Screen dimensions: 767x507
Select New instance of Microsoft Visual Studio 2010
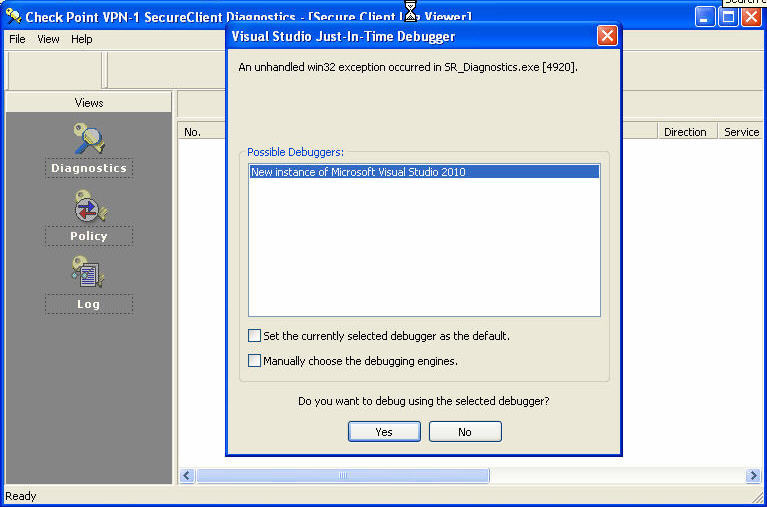(x=424, y=172)
